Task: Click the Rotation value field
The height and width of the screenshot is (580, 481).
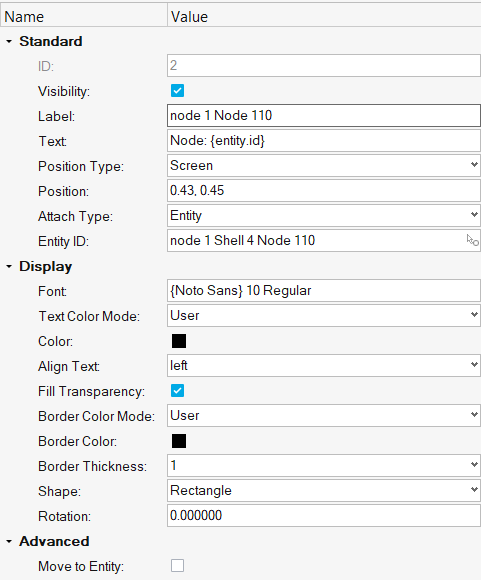Action: pos(324,515)
